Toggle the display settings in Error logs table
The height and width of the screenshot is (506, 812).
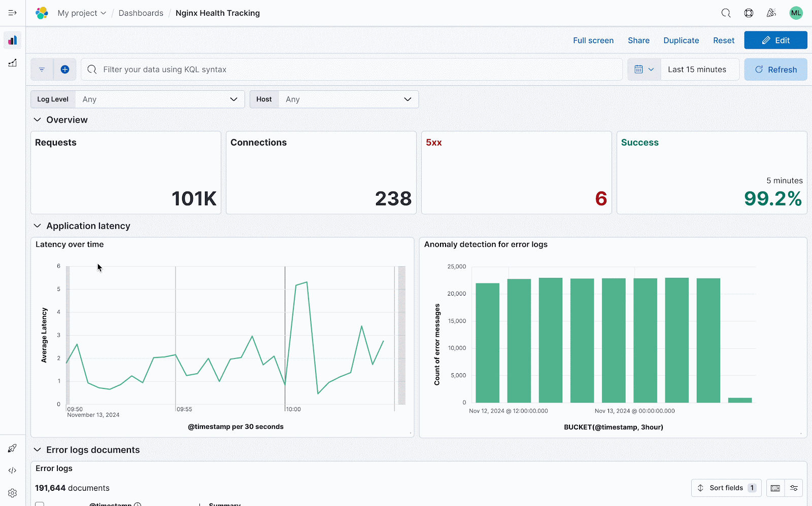tap(793, 488)
